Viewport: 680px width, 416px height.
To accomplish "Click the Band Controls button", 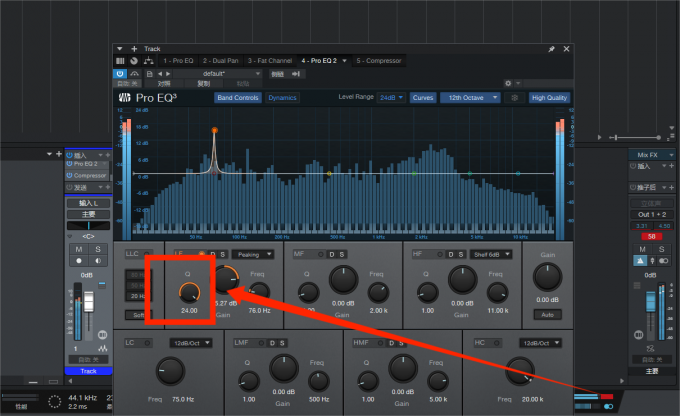I will (237, 98).
